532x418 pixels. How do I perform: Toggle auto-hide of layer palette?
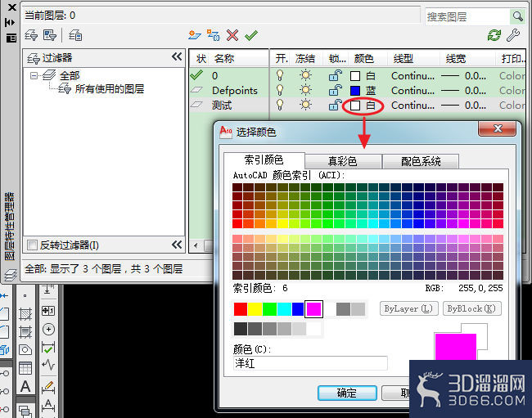(x=11, y=23)
